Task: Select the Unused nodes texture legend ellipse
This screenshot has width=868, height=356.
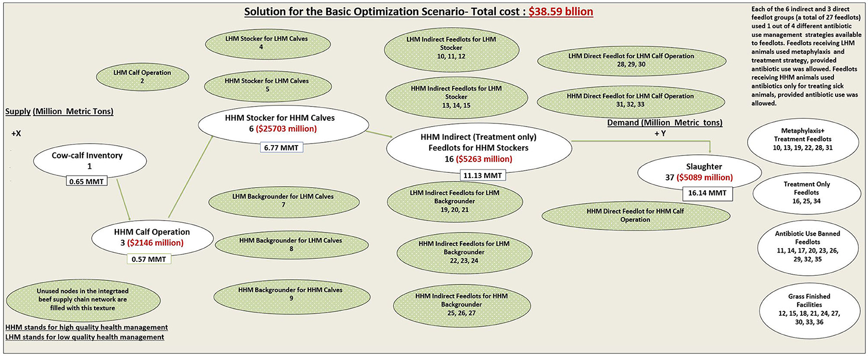Action: coord(83,299)
